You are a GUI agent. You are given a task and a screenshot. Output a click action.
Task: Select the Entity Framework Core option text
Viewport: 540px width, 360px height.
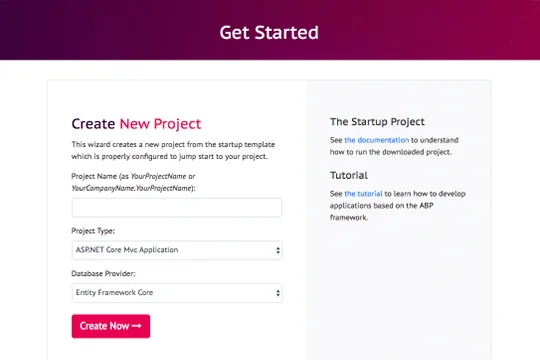pos(114,292)
